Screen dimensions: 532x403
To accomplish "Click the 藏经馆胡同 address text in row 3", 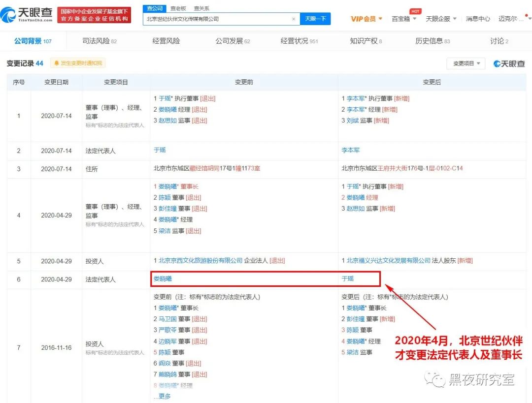I will coord(204,168).
